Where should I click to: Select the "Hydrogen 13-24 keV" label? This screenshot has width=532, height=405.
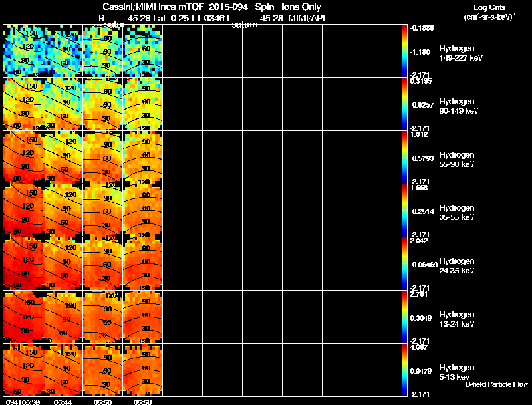(457, 319)
